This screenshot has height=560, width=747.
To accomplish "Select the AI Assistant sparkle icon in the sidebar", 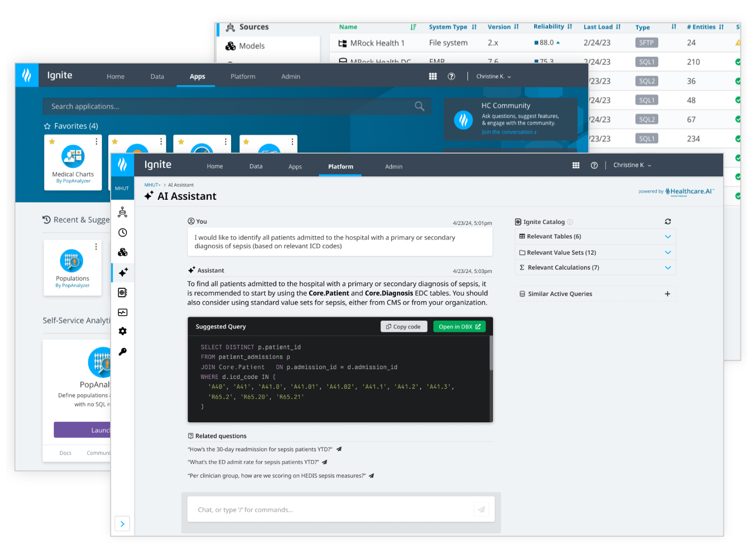I will tap(123, 273).
